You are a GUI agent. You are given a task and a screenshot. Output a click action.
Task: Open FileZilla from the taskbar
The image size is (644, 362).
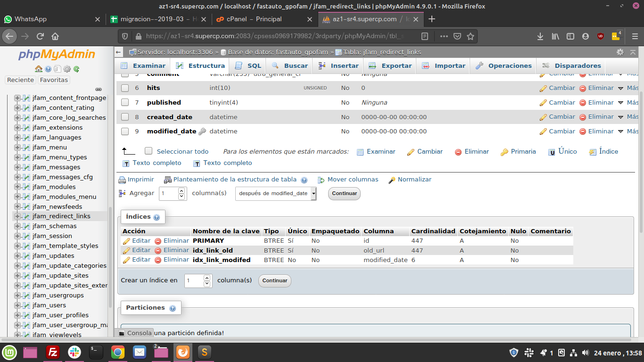pyautogui.click(x=53, y=352)
